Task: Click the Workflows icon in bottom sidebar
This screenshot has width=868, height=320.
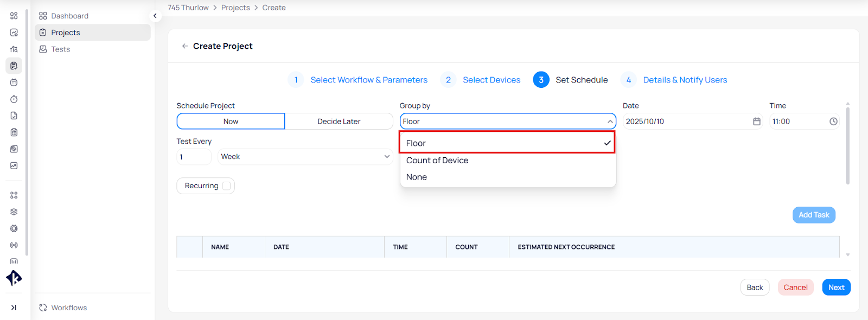Action: pos(43,308)
